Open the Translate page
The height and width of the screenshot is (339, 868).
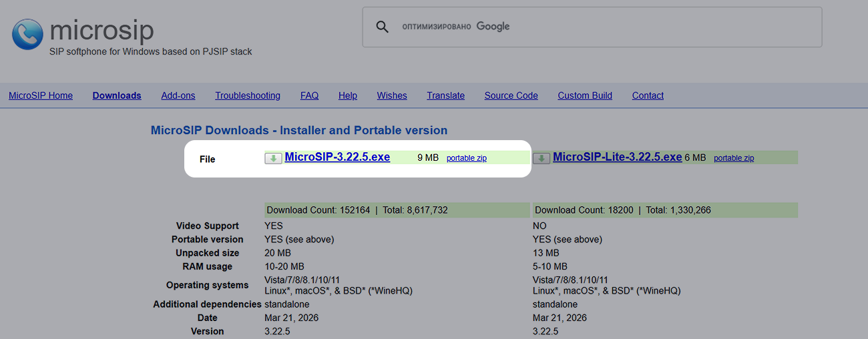tap(446, 95)
